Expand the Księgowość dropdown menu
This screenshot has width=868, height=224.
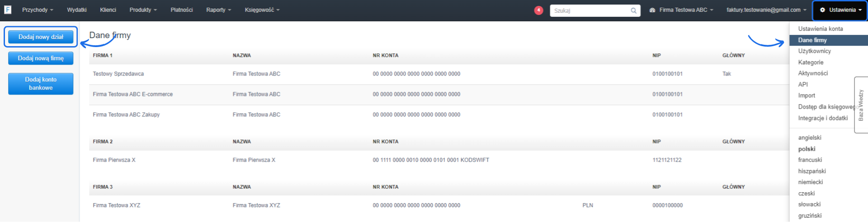point(262,10)
